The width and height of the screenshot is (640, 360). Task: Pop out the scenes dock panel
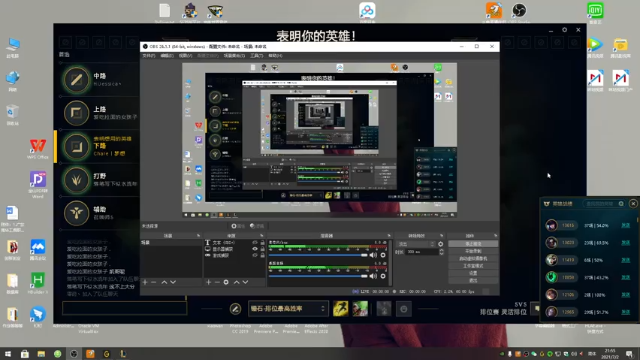tap(198, 236)
